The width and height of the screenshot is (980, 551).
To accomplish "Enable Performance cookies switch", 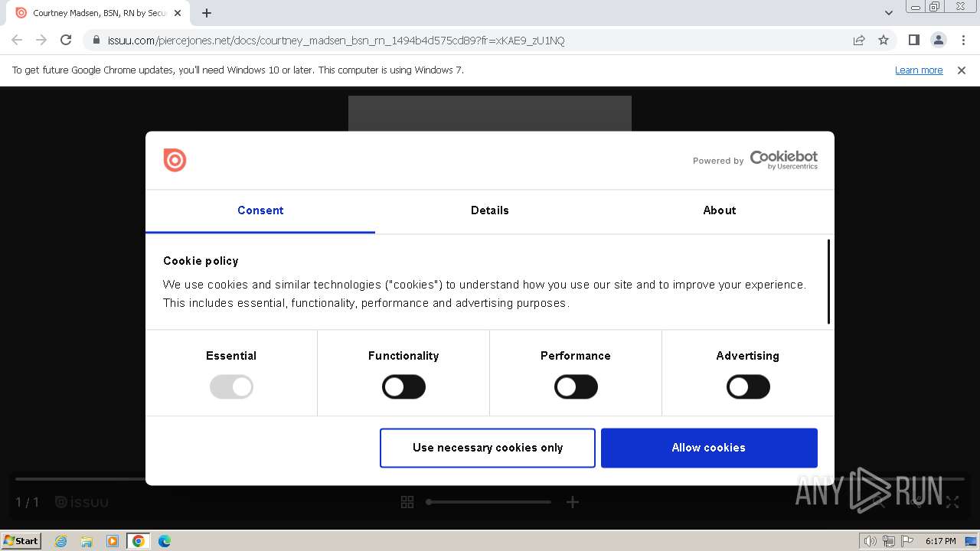I will coord(576,387).
